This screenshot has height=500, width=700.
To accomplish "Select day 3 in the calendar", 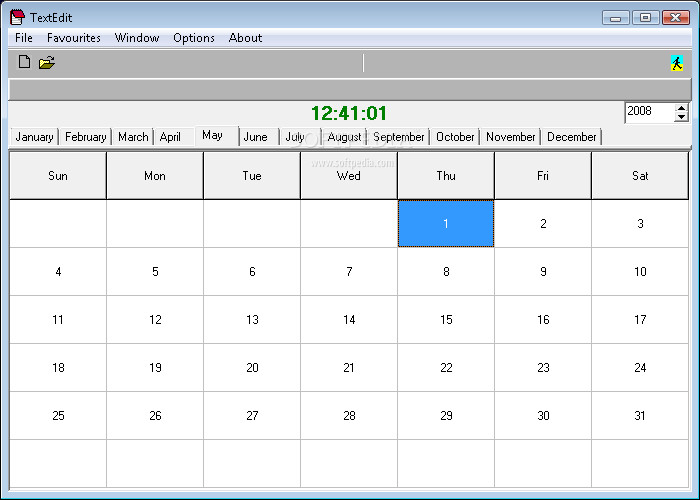I will click(640, 223).
